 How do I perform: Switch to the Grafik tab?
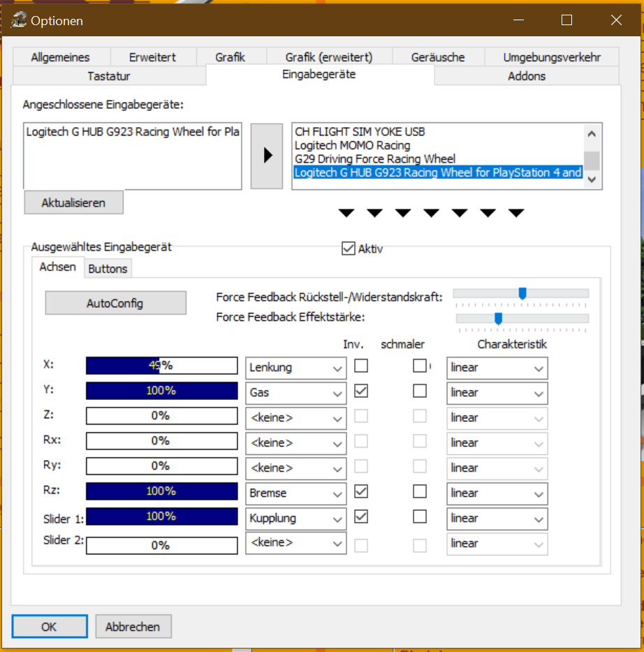coord(230,57)
